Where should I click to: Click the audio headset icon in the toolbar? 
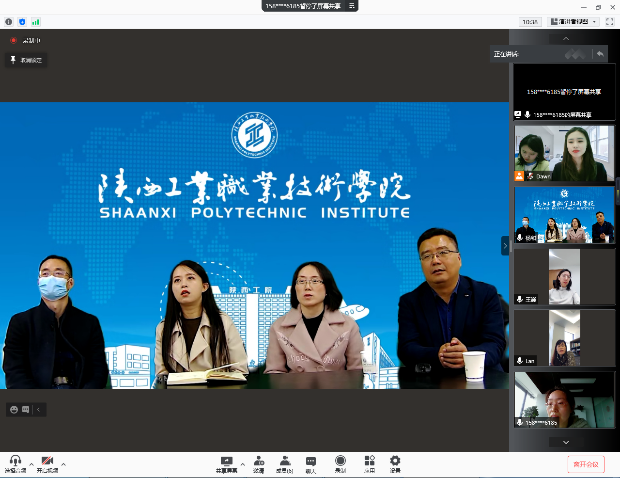tap(14, 460)
